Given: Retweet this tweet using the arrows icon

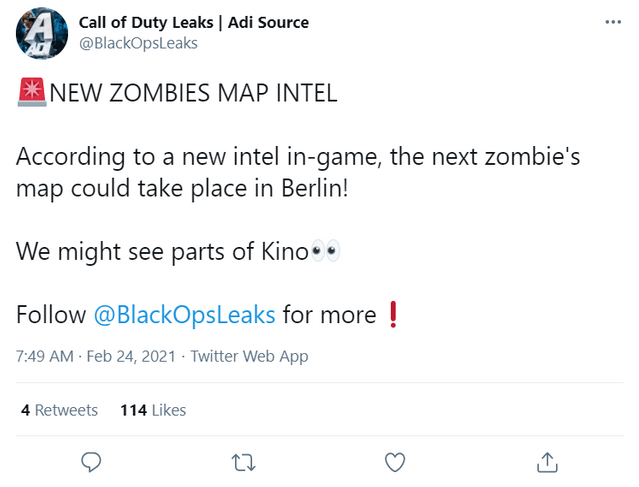Looking at the screenshot, I should pos(243,461).
